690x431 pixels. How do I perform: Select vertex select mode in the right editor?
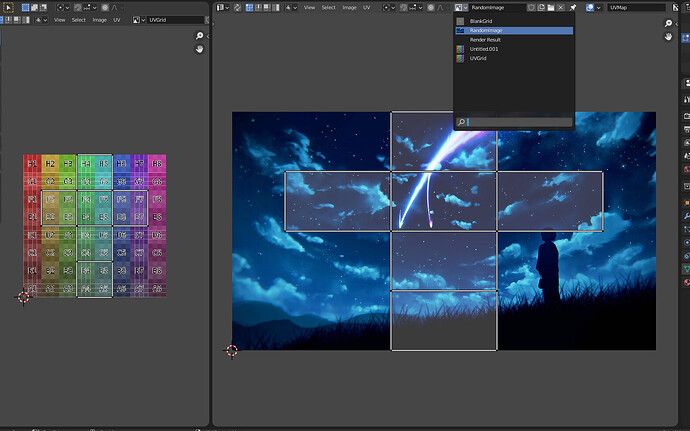pos(250,7)
